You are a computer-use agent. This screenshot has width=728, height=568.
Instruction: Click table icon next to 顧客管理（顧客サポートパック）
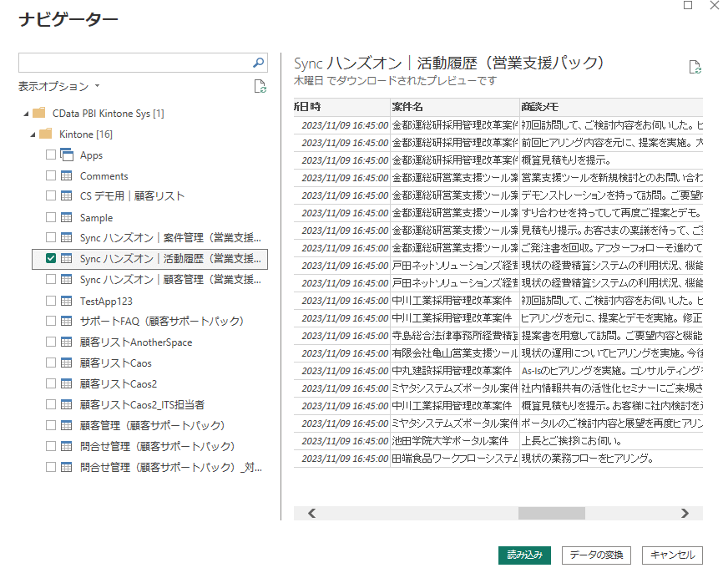(67, 425)
